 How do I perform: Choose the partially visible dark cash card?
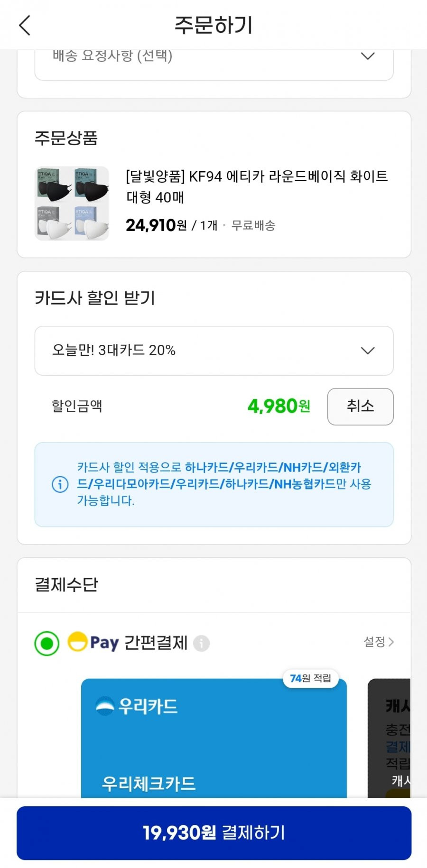point(389,738)
